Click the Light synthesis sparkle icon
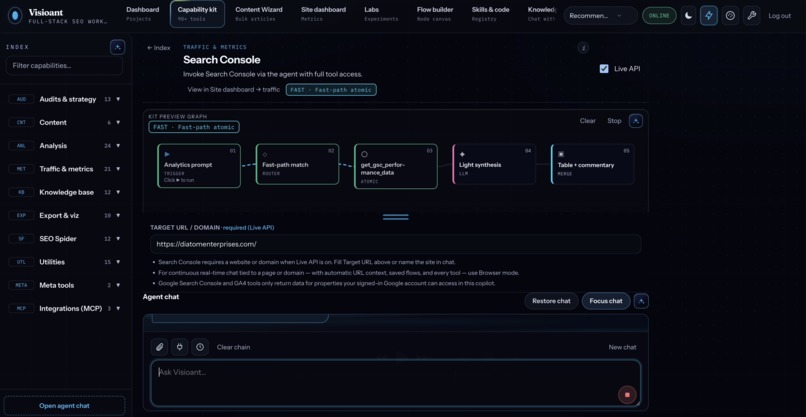The width and height of the screenshot is (806, 417). (462, 154)
